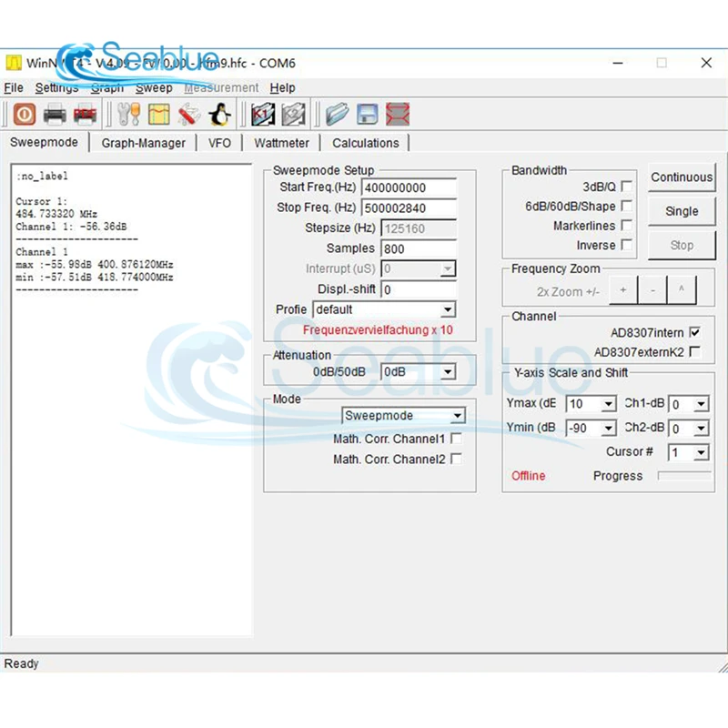The image size is (728, 728).
Task: Enable the 6dB/60dB/Shape checkbox
Action: [x=626, y=206]
